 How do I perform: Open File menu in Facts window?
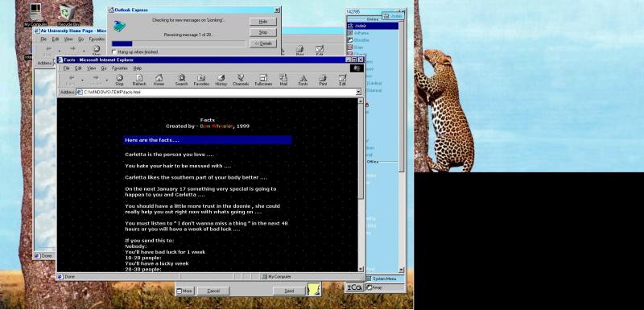66,68
